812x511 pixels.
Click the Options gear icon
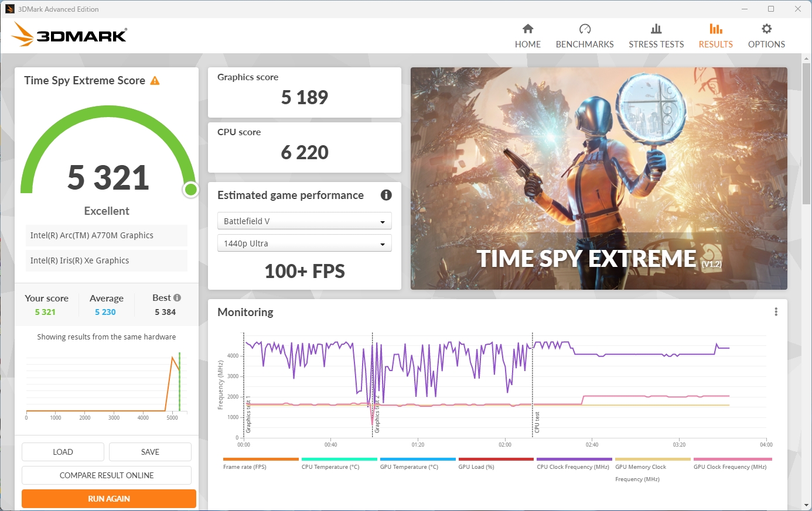point(766,29)
